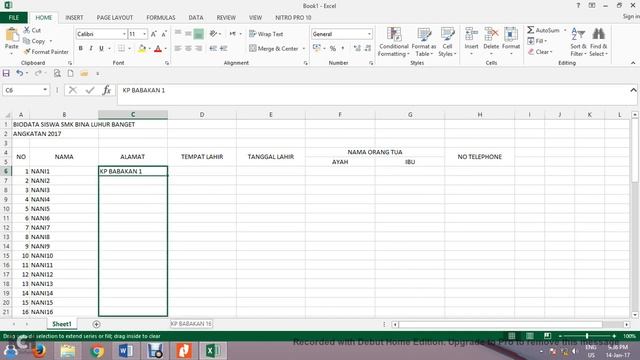Toggle Wrap Text
The height and width of the screenshot is (360, 640).
point(266,34)
